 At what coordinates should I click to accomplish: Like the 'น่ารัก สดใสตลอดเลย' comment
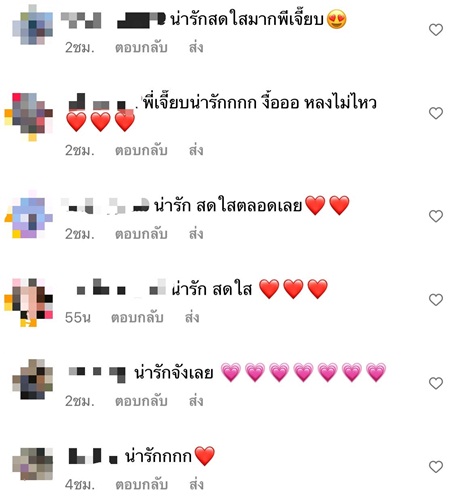436,216
